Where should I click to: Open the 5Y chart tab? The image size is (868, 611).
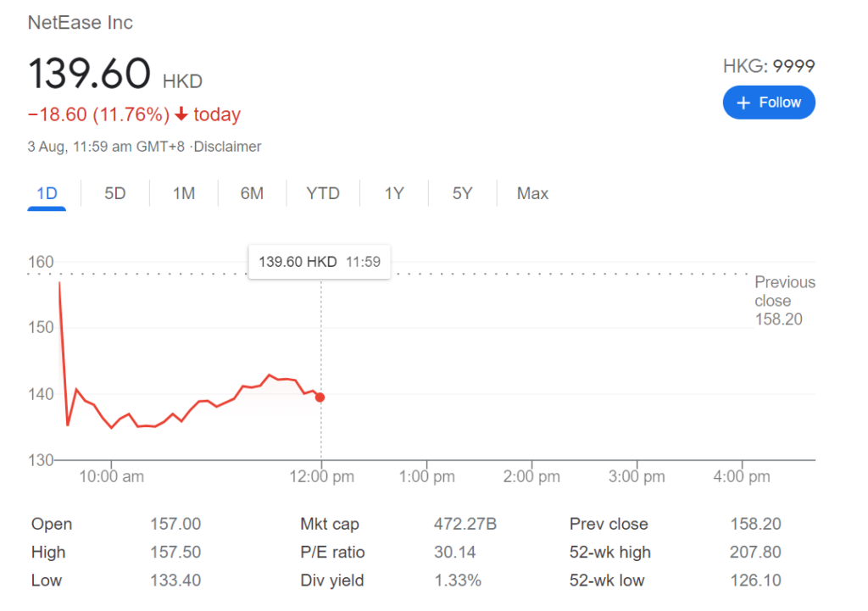point(462,194)
